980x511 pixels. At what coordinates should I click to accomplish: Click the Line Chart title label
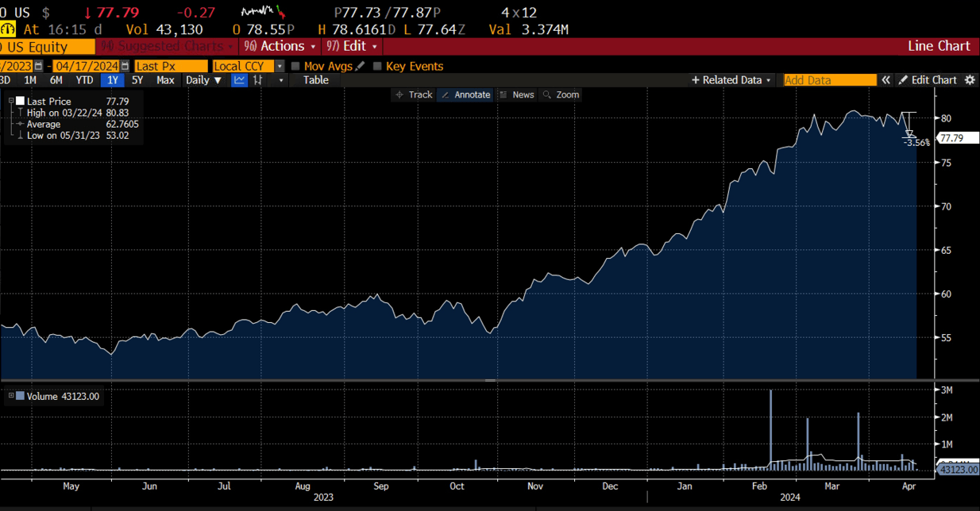[939, 46]
